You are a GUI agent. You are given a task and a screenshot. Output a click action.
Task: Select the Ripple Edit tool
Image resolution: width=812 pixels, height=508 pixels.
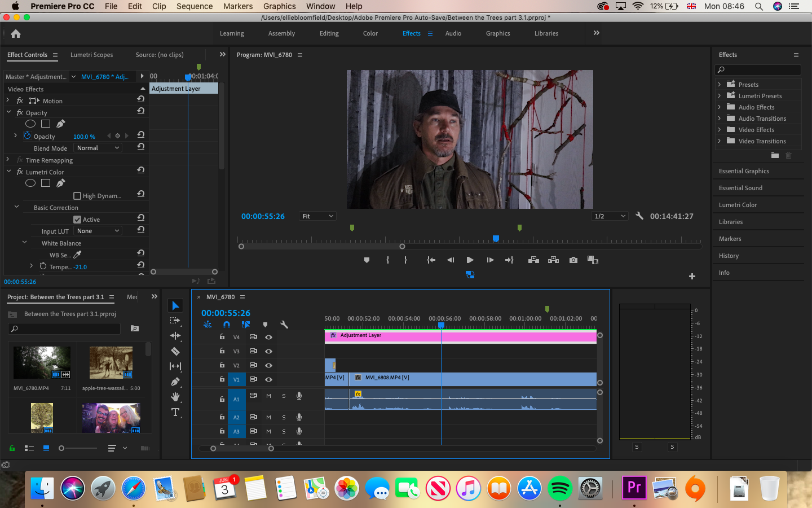[175, 336]
